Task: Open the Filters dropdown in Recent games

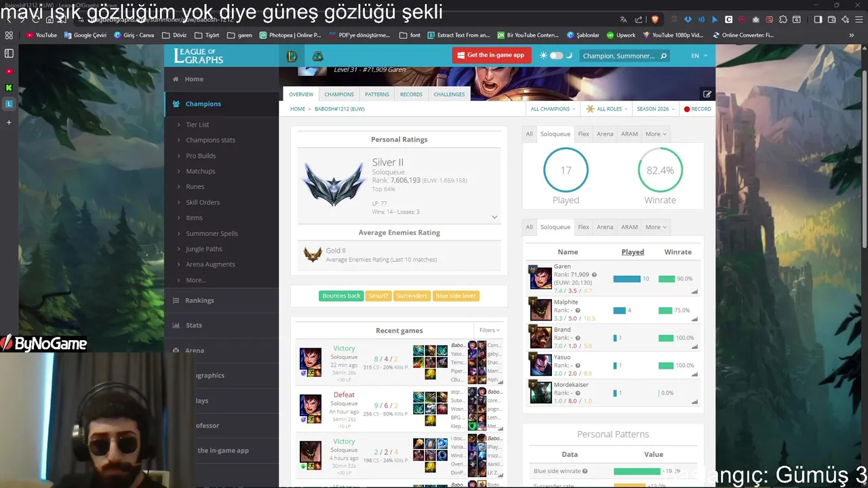Action: 489,330
